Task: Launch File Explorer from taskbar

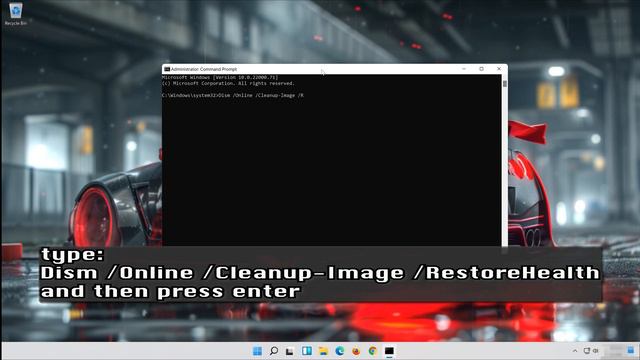Action: 323,351
